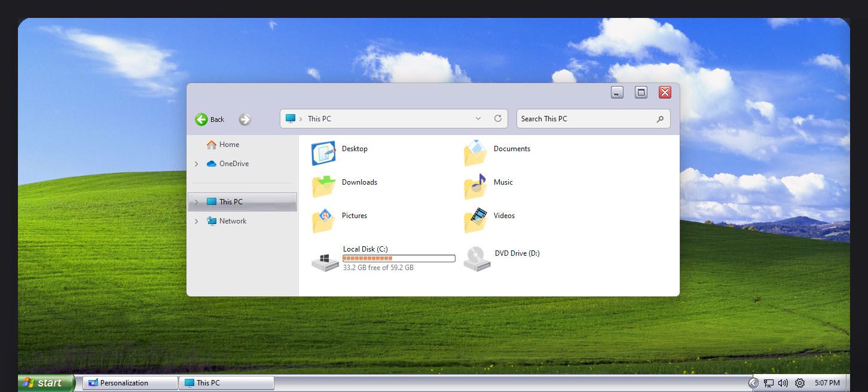Screen dimensions: 868x392
Task: Refresh the current folder view
Action: pos(498,118)
